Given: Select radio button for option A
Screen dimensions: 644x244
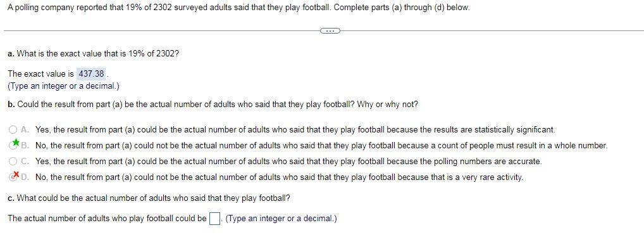Looking at the screenshot, I should [13, 130].
